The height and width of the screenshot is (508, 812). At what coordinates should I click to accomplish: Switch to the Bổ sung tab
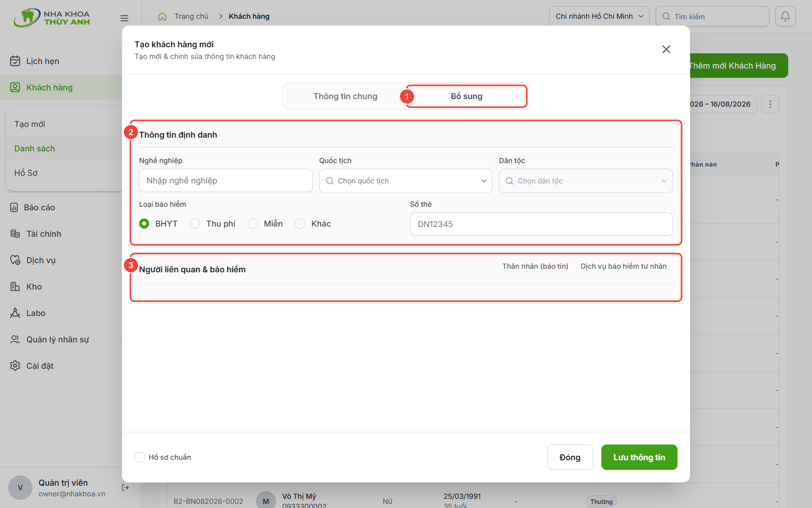click(466, 96)
